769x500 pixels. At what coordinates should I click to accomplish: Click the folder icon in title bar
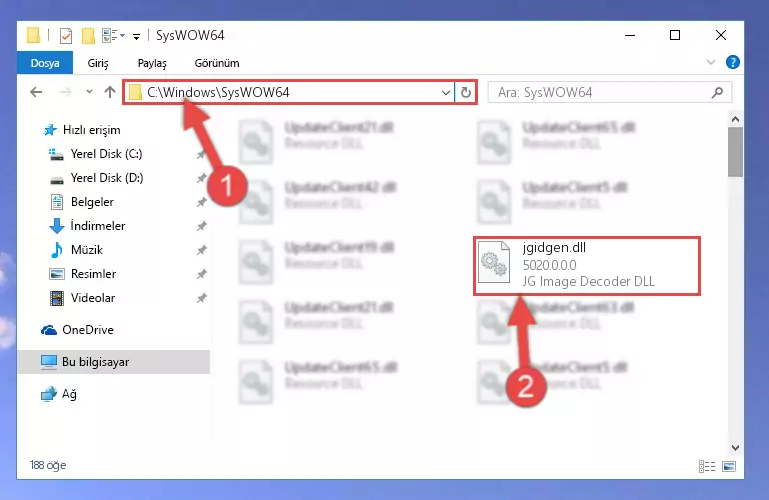[x=33, y=35]
